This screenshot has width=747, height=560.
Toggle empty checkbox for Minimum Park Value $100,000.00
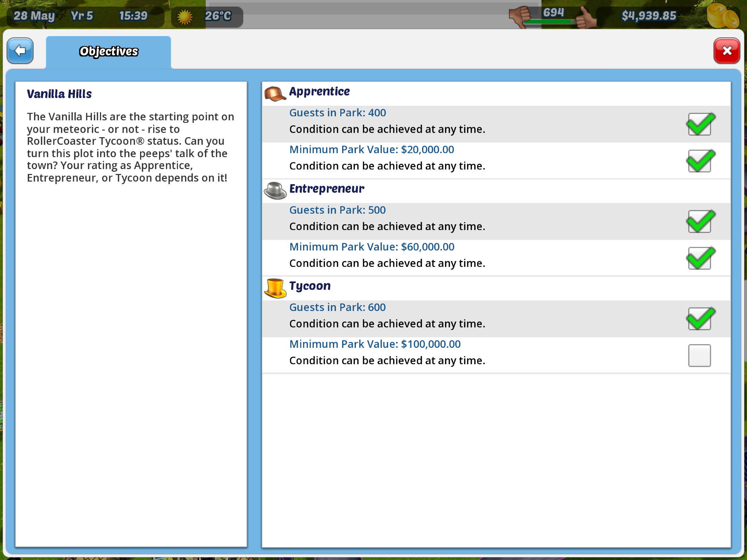click(700, 355)
